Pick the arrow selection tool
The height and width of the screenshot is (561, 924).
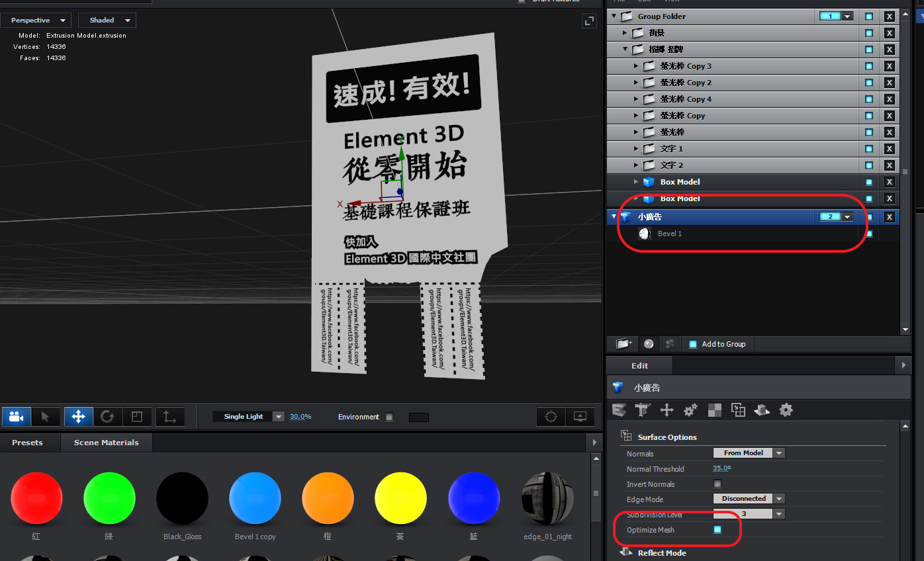coord(46,417)
